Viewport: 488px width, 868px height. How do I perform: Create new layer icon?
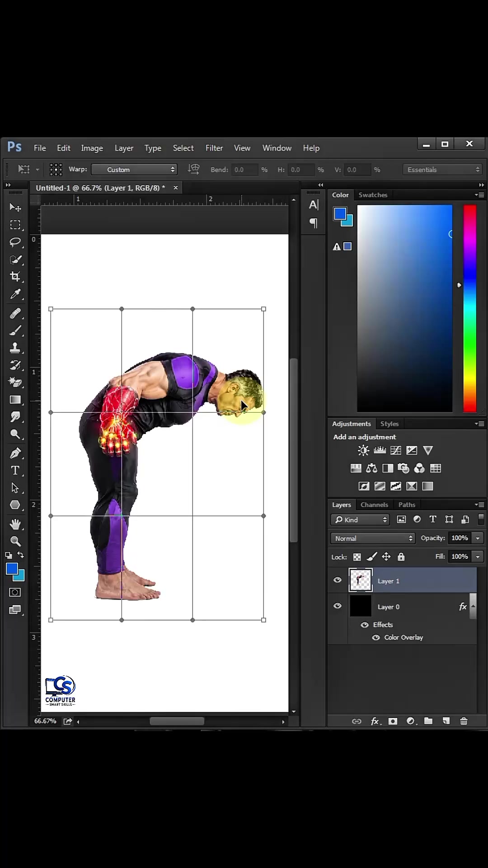click(x=446, y=721)
